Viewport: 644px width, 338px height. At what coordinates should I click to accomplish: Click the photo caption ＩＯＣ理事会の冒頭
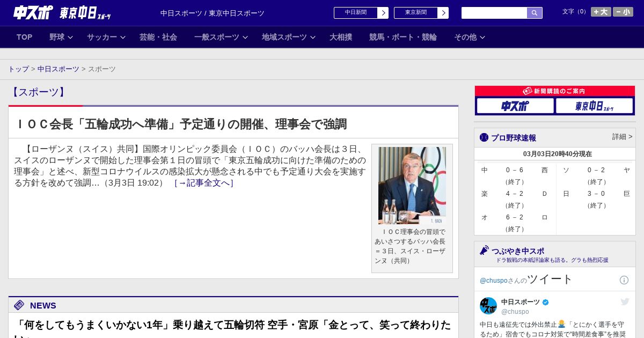click(x=410, y=246)
